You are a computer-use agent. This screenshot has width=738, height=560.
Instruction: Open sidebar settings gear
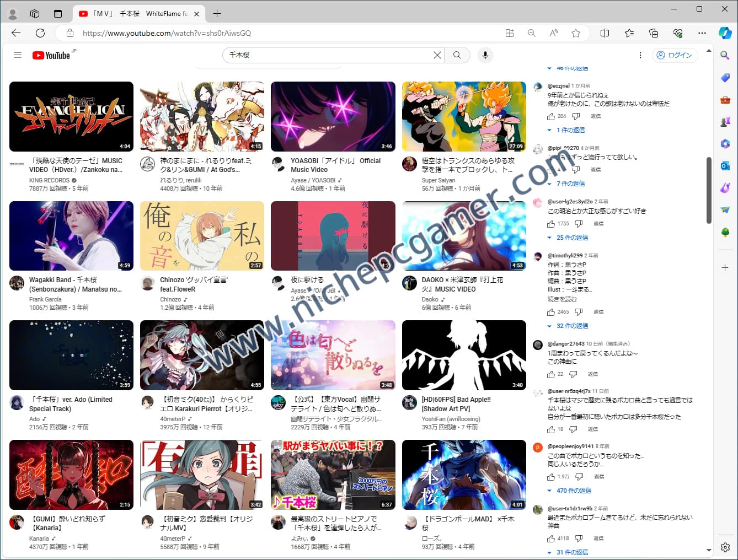click(x=725, y=547)
